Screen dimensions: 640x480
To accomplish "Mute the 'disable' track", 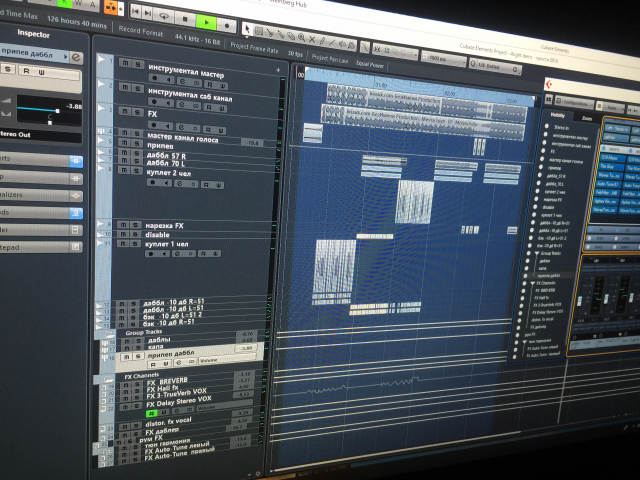I will [123, 234].
